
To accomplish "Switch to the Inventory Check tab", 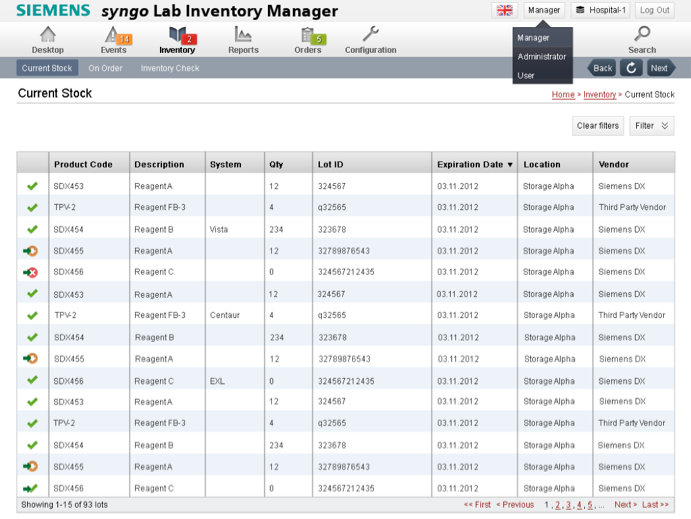I will 170,68.
